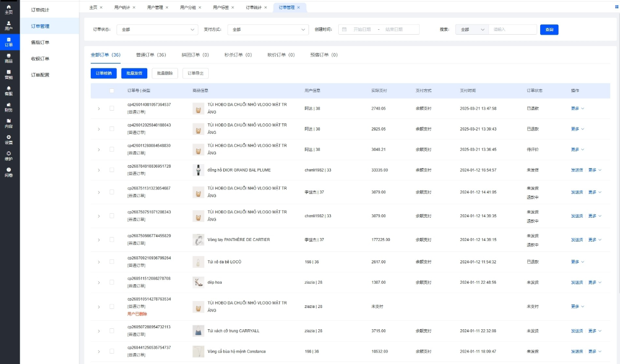Toggle the select-all checkbox in table header

(x=112, y=91)
